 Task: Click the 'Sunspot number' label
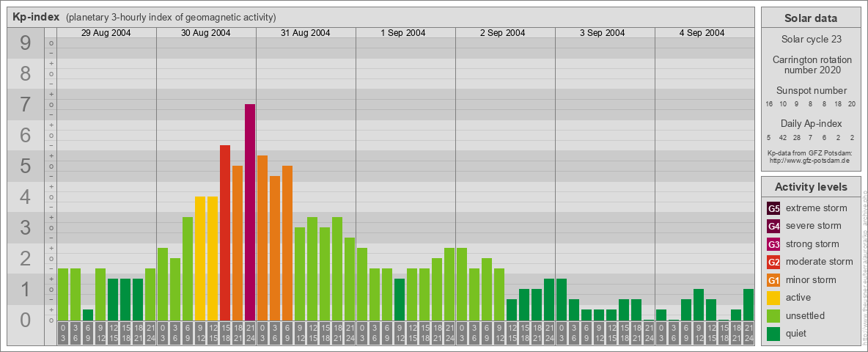[812, 91]
